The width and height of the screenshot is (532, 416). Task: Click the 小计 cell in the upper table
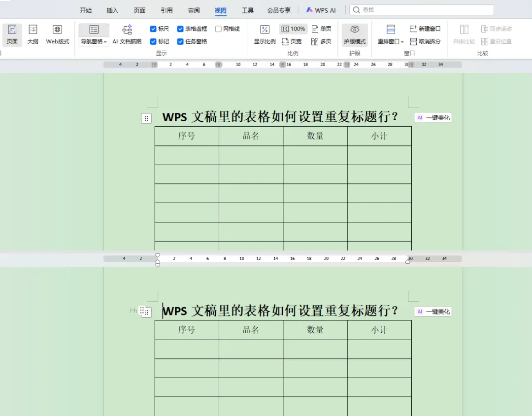pos(379,136)
